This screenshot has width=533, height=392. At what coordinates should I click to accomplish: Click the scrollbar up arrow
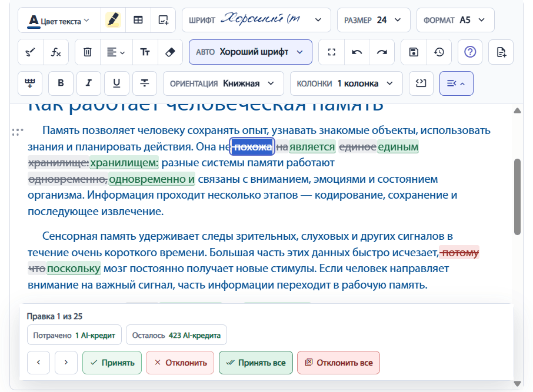tap(517, 110)
